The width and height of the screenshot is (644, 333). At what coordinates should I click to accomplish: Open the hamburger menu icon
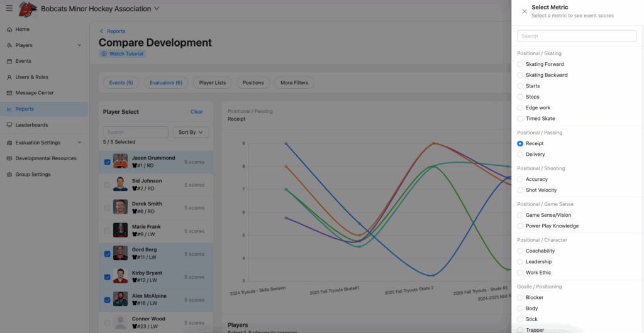click(x=9, y=9)
